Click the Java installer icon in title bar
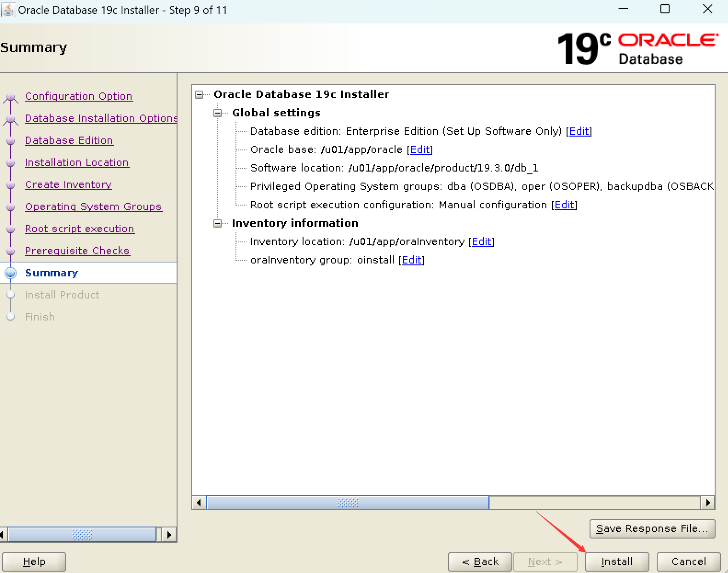Screen dimensions: 728x573 point(8,9)
